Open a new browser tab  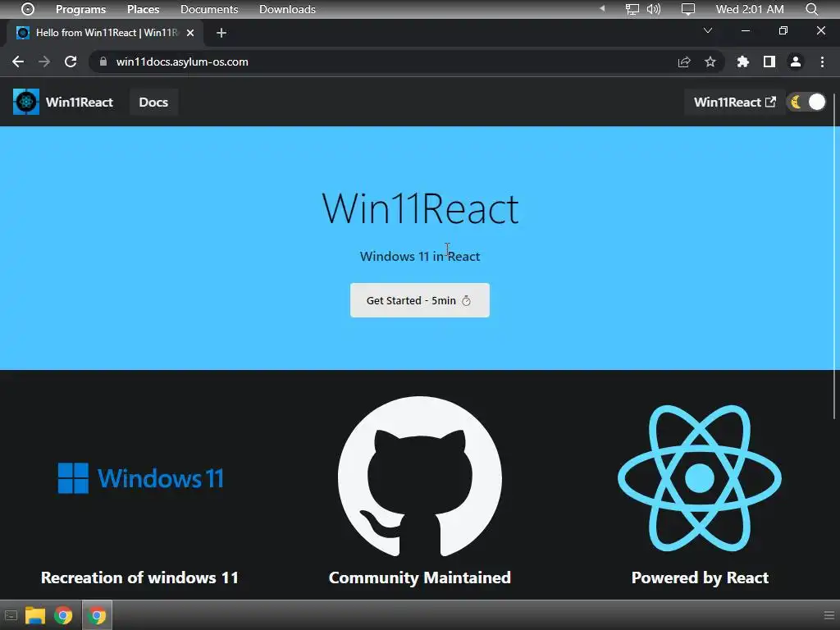[221, 33]
